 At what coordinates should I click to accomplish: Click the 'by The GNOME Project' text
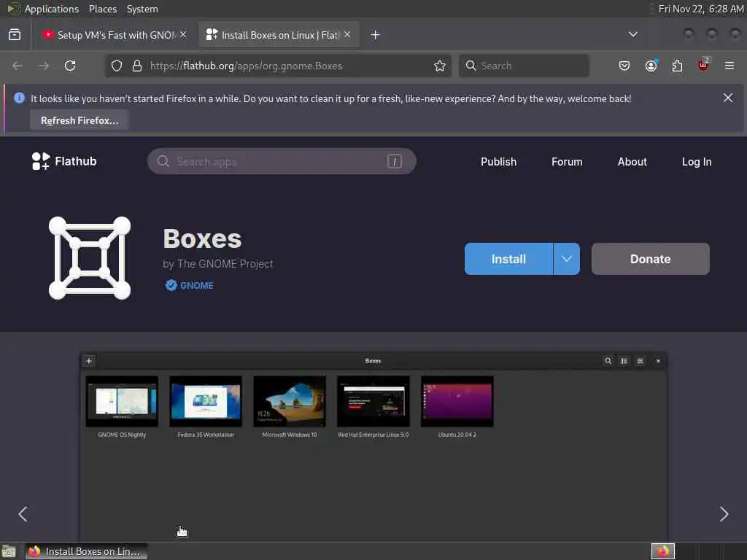217,264
